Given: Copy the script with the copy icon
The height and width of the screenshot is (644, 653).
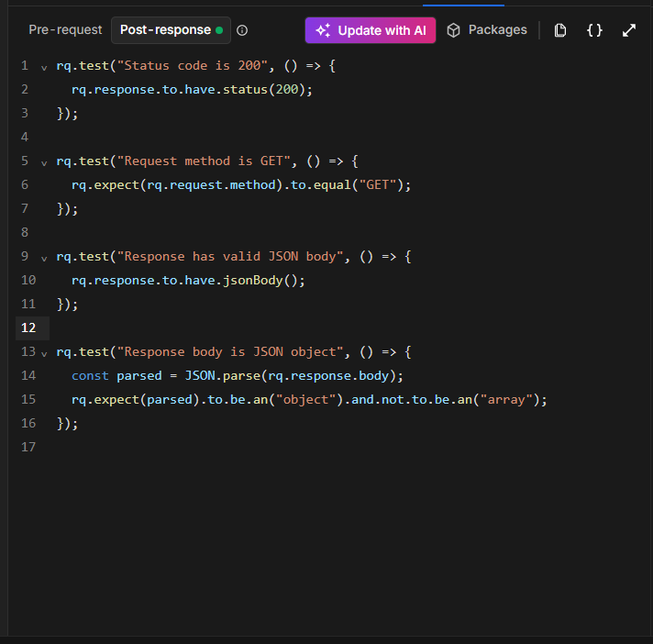Looking at the screenshot, I should pos(560,30).
